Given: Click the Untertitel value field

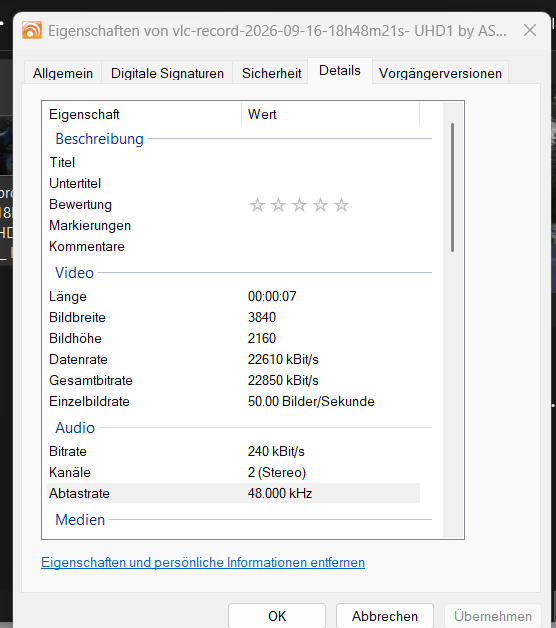Looking at the screenshot, I should [332, 183].
